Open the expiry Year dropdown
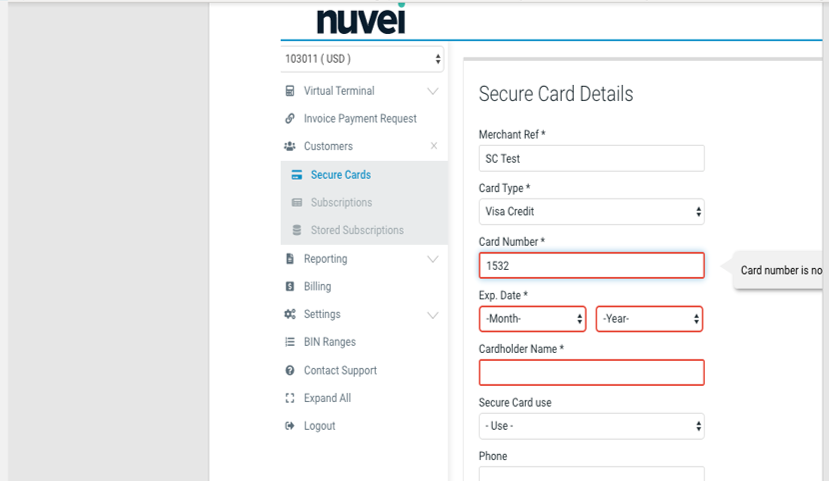 [649, 319]
